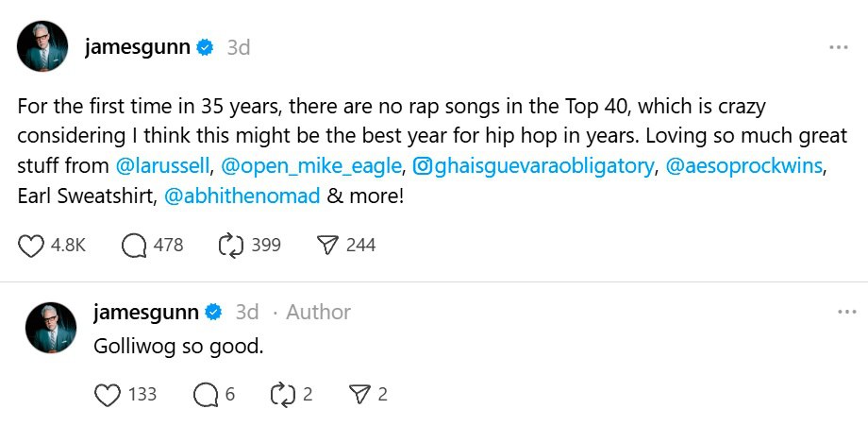This screenshot has height=426, width=868.
Task: Open more options menu on reply
Action: pos(846,312)
